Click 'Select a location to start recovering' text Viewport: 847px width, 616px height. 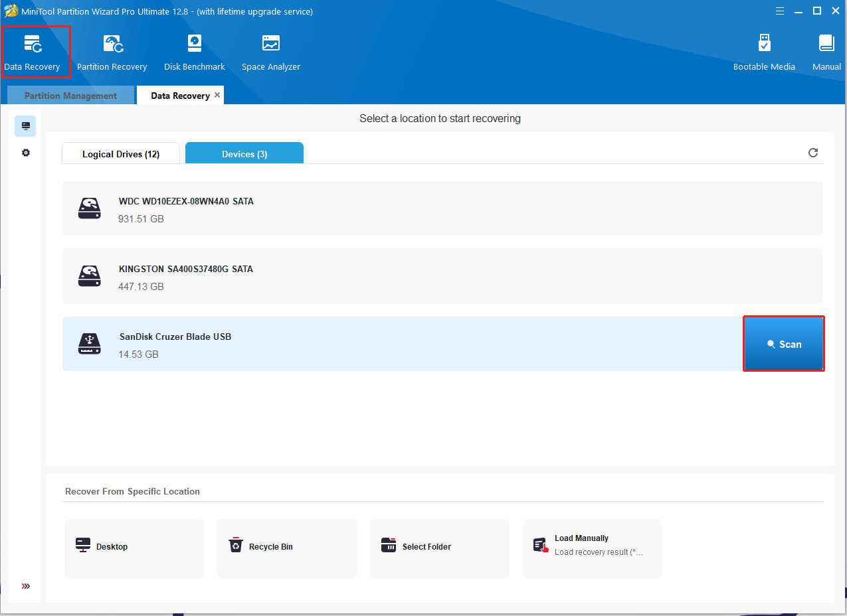[440, 119]
